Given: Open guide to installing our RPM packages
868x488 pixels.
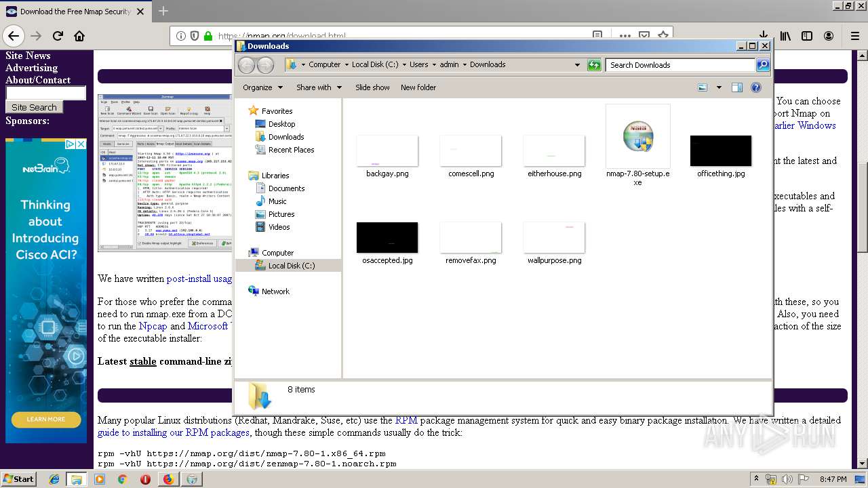Looking at the screenshot, I should point(174,432).
